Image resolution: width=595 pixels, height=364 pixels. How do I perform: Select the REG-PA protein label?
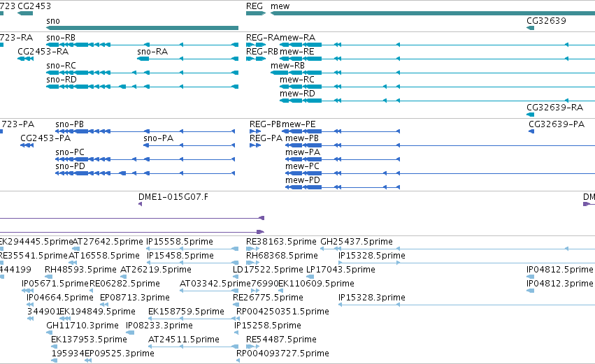pos(266,138)
